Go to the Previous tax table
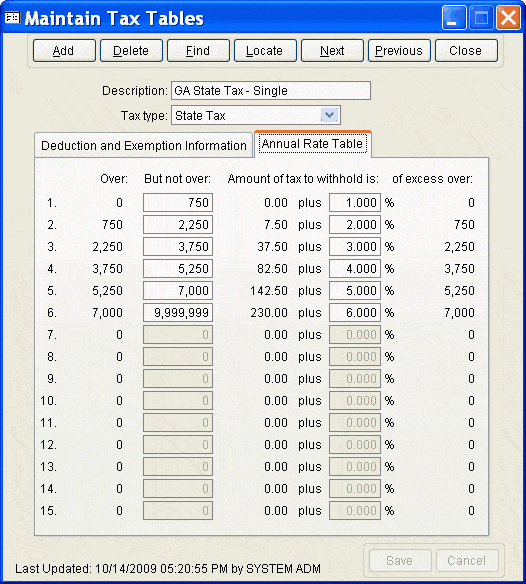 [x=399, y=51]
